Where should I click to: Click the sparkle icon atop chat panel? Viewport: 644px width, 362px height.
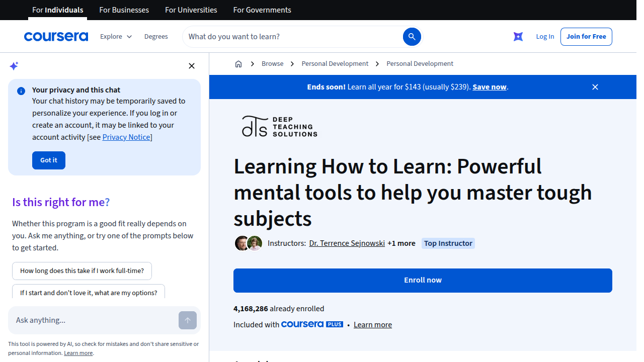14,66
